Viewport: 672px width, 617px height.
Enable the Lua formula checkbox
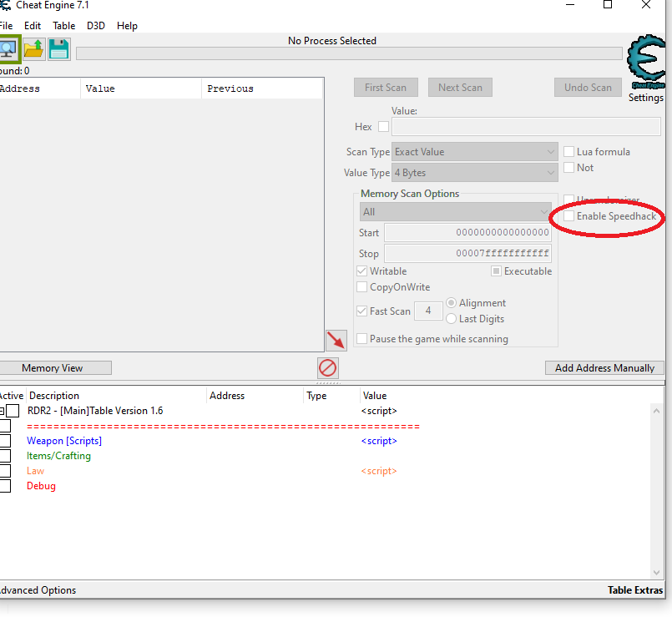[x=568, y=151]
